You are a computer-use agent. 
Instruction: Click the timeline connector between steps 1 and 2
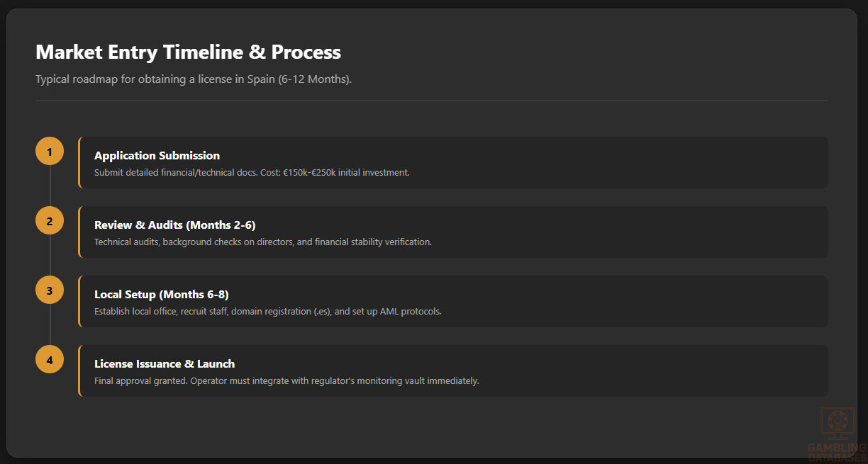coord(50,186)
